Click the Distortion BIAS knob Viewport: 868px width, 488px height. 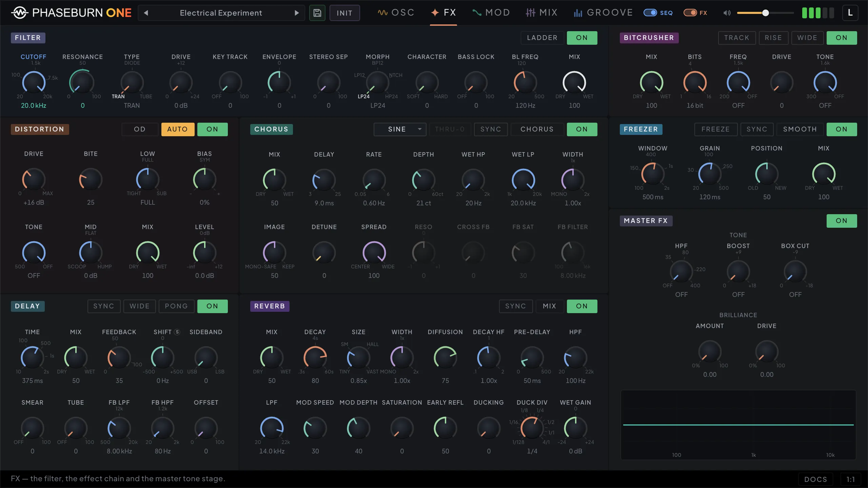204,179
